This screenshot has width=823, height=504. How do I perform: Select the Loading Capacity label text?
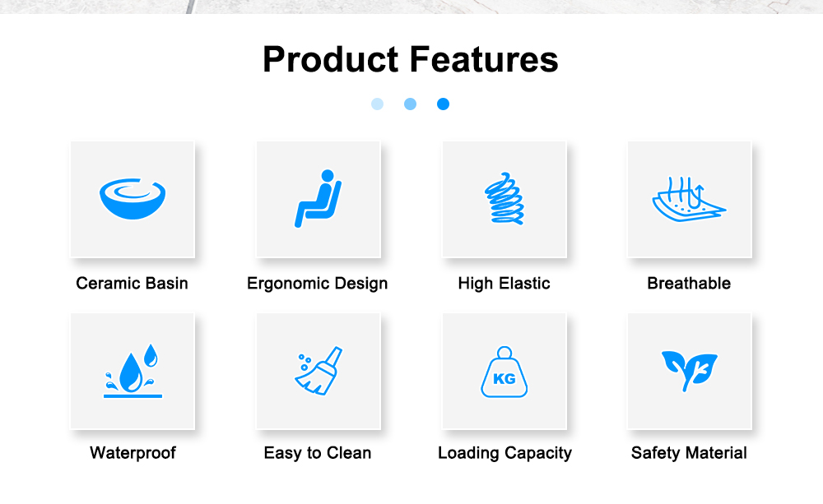point(504,453)
